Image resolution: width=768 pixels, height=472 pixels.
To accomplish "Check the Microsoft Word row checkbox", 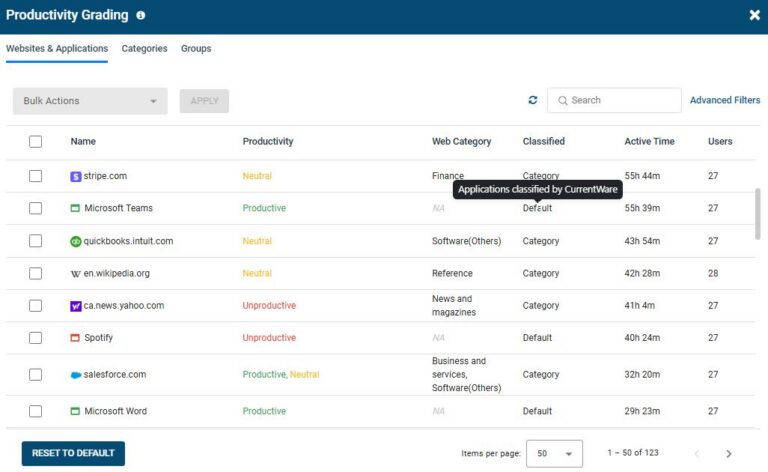I will pos(35,411).
